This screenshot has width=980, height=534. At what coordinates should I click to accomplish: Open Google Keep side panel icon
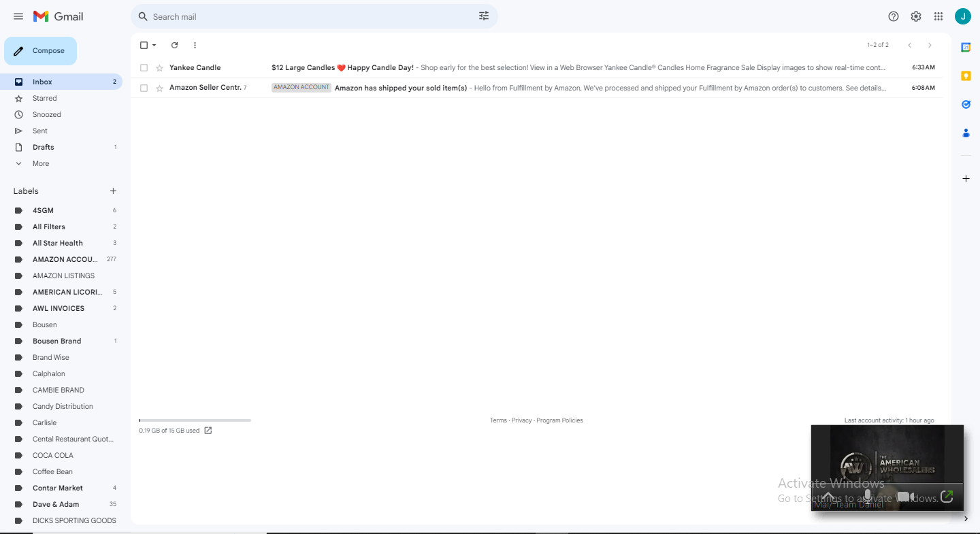click(966, 76)
